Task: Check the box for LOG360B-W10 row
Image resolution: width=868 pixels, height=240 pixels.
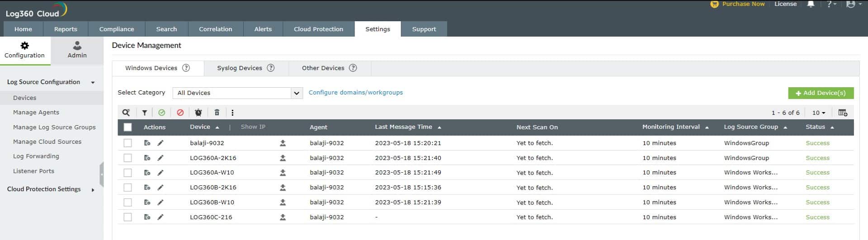Action: tap(128, 202)
